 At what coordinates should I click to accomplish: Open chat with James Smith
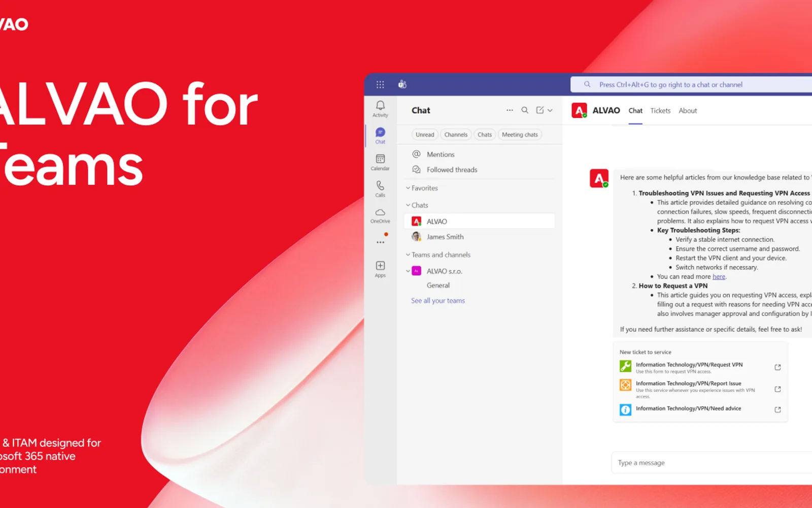[x=479, y=237]
